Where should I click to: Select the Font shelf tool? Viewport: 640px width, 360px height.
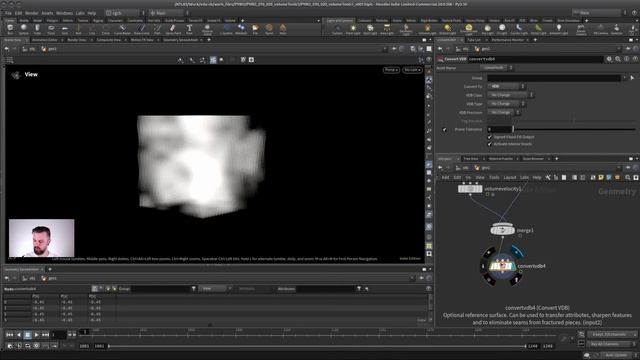189,29
